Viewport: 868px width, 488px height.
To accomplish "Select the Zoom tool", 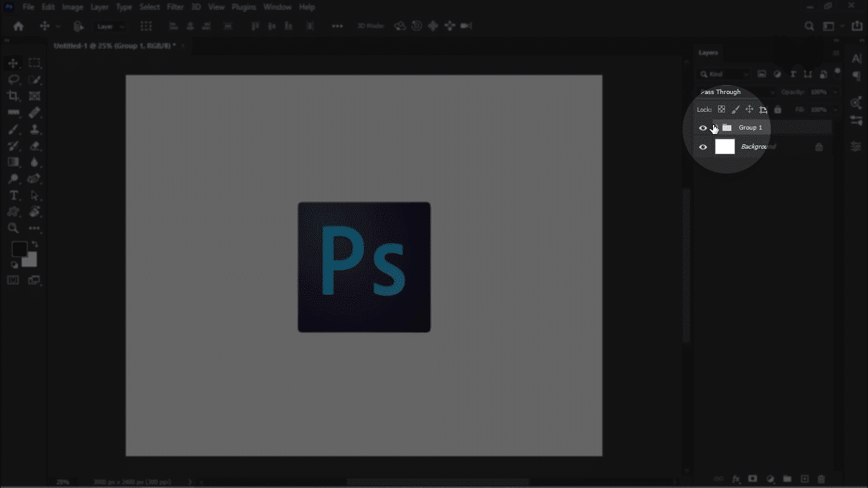I will 13,228.
